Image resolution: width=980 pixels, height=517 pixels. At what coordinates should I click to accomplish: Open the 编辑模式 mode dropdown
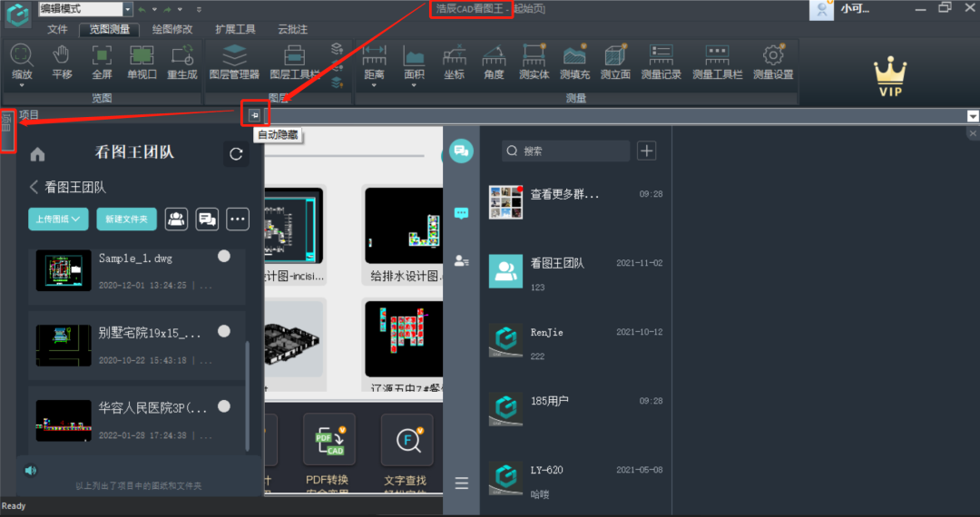[x=128, y=9]
